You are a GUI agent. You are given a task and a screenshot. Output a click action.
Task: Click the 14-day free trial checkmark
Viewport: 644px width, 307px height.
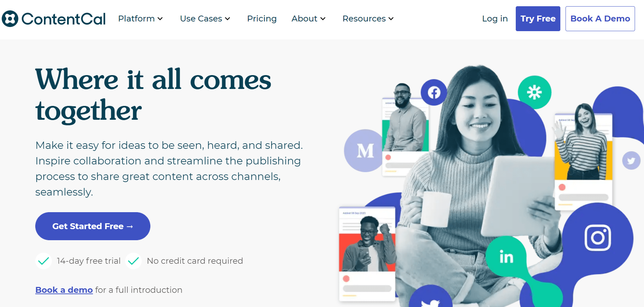pyautogui.click(x=44, y=261)
